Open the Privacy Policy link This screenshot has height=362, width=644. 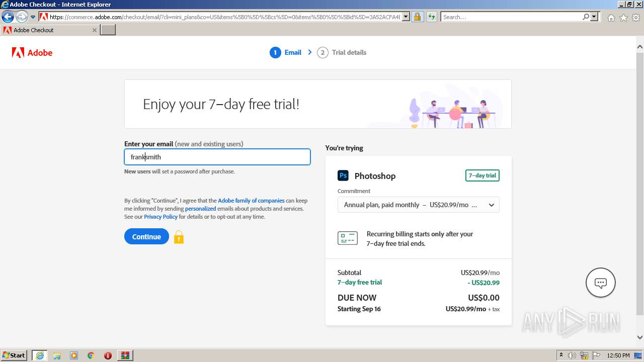(160, 217)
